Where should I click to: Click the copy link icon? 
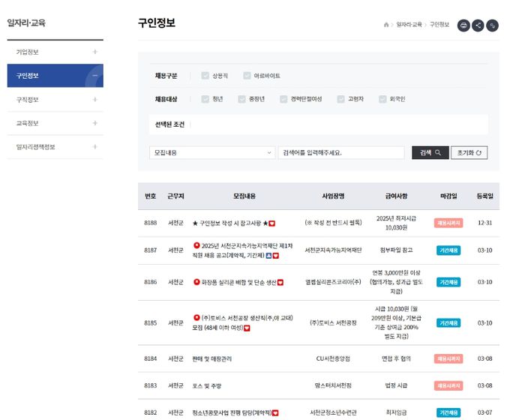pyautogui.click(x=493, y=25)
